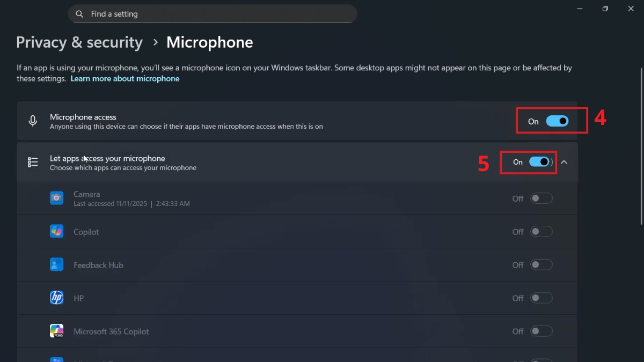Open Learn more about microphone link
This screenshot has width=644, height=362.
tap(125, 79)
